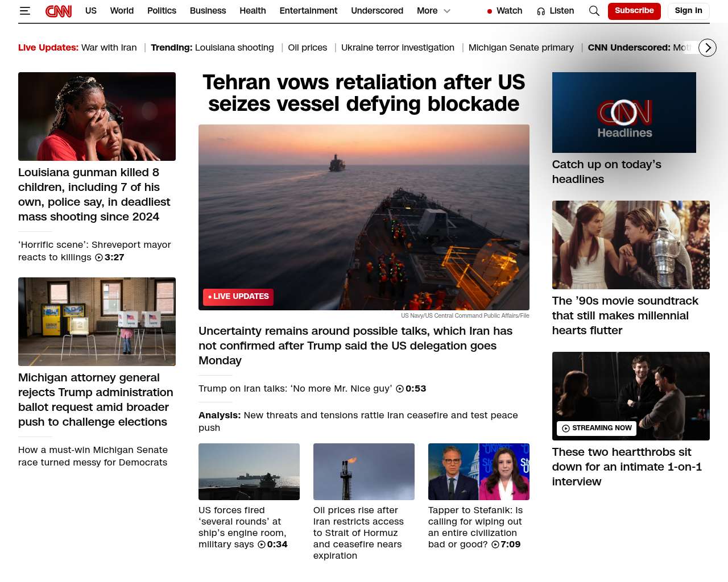
Task: Click the Listen headphones icon
Action: tap(541, 11)
